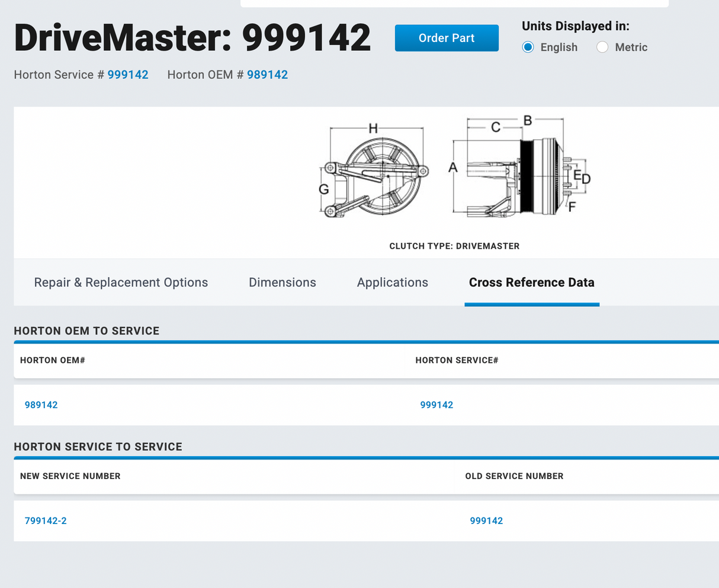Open 999142 under Old Service Number
719x588 pixels.
pos(486,521)
